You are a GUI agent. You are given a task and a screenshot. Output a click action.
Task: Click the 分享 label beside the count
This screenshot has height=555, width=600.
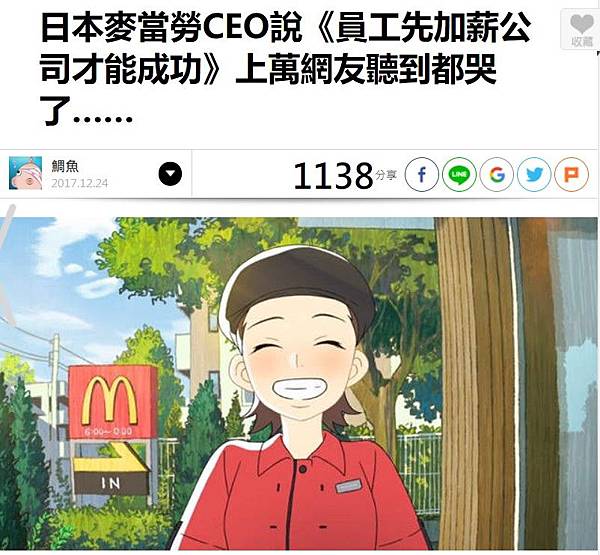click(x=386, y=175)
